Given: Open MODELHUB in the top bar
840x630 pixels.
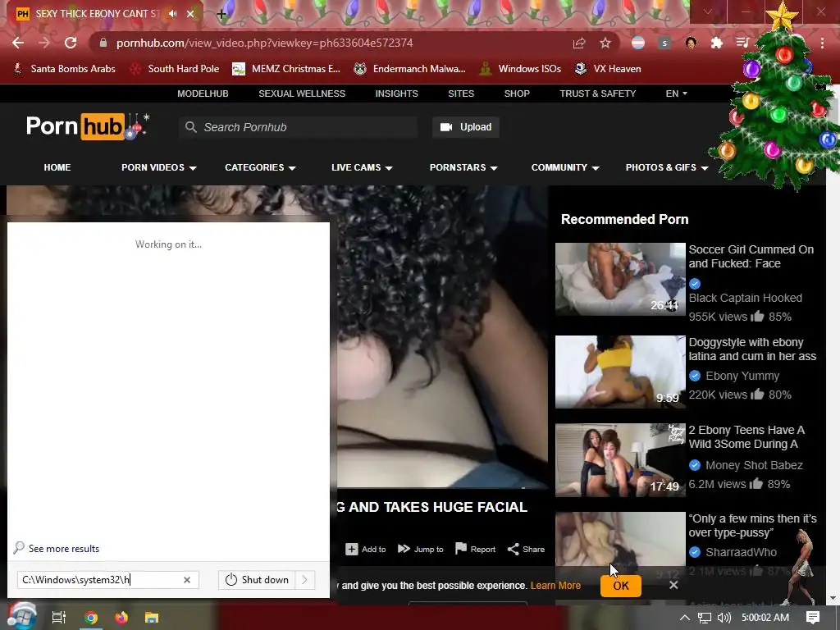Looking at the screenshot, I should (x=203, y=94).
